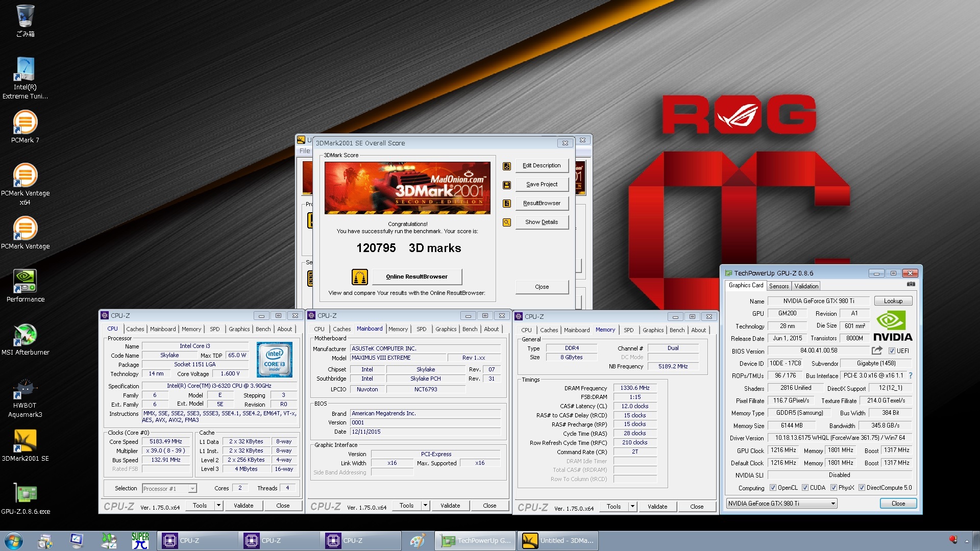
Task: Select Bench tab in Mainboard CPU-Z window
Action: [470, 329]
